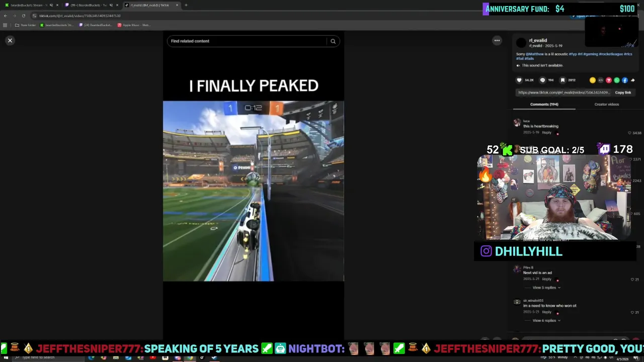Screen dimensions: 644x362
Task: Like the 'Next vid is an ad' comment
Action: (632, 280)
